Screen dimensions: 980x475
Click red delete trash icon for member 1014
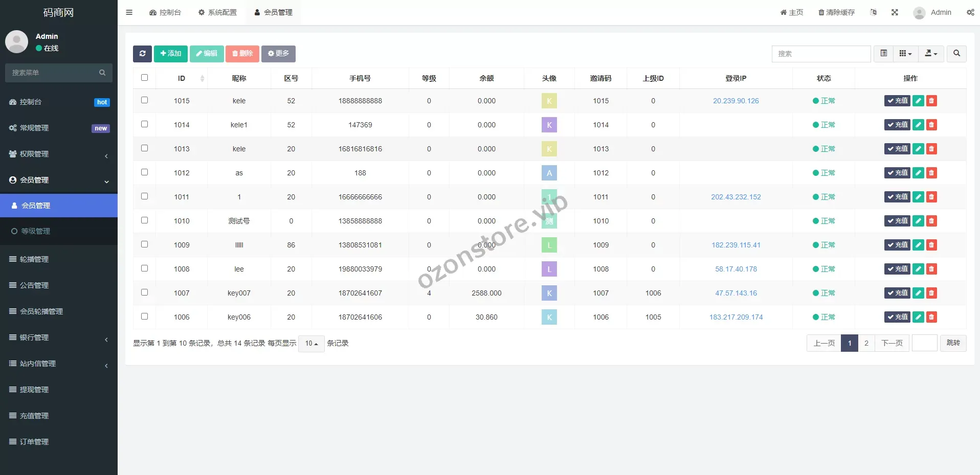click(x=931, y=125)
